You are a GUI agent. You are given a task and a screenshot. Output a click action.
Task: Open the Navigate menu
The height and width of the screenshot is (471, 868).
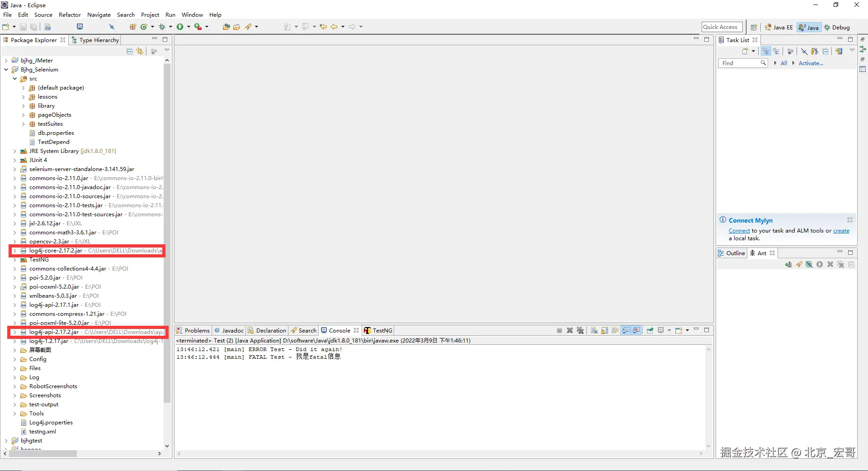(99, 15)
